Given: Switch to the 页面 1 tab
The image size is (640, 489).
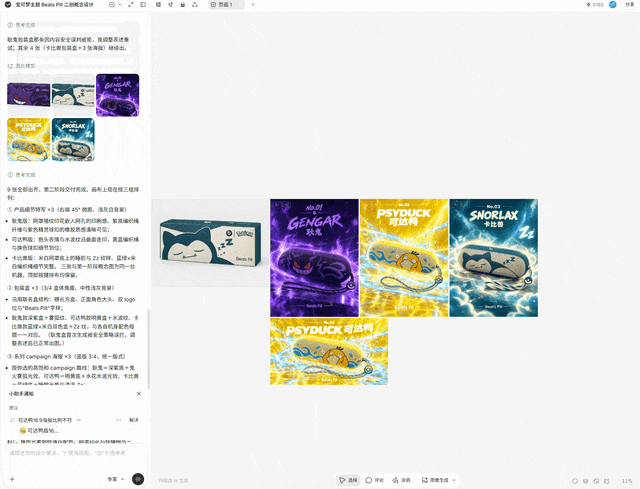Looking at the screenshot, I should [x=226, y=4].
